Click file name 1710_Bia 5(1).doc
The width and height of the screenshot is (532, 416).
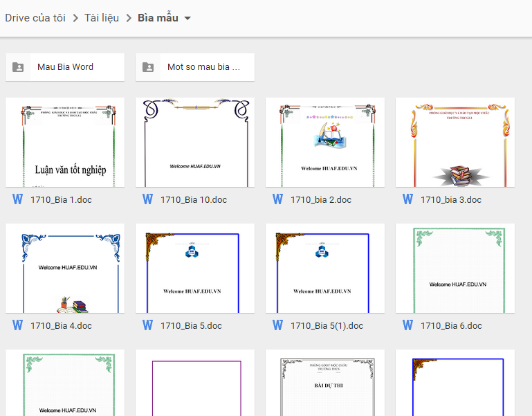[x=327, y=325]
